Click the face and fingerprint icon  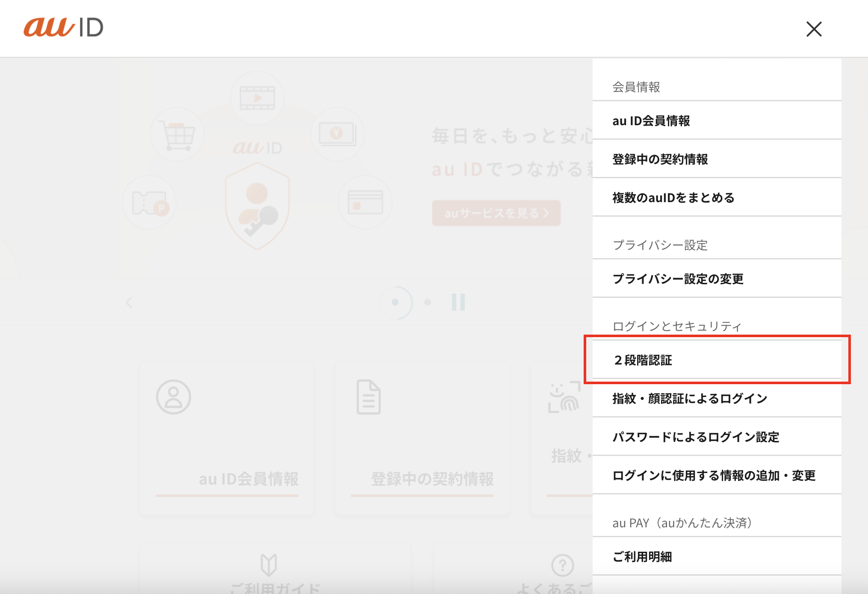(x=564, y=398)
